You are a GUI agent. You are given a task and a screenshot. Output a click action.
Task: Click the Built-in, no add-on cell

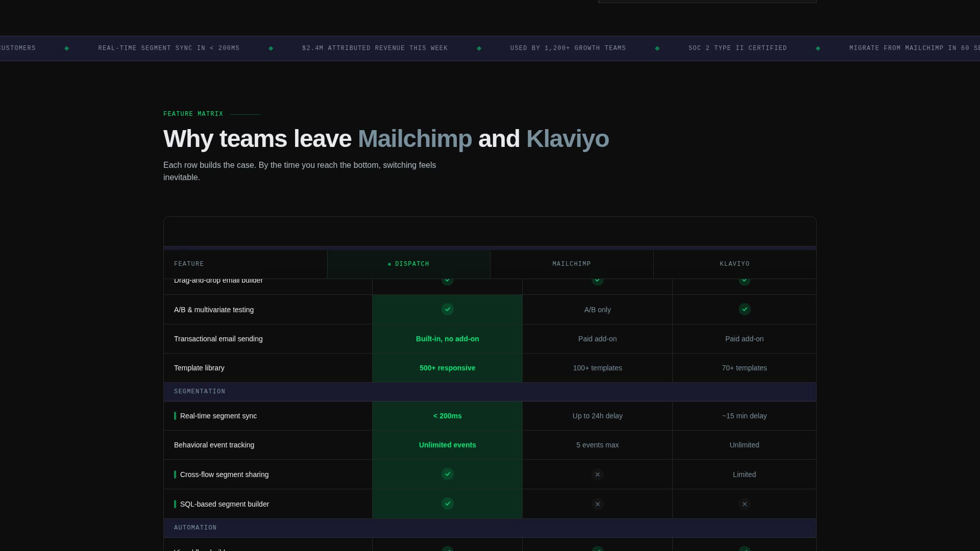(x=447, y=339)
